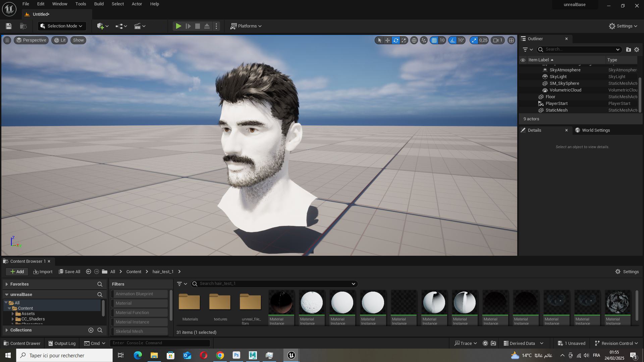Open the Tools menu
The image size is (644, 362).
(x=80, y=4)
